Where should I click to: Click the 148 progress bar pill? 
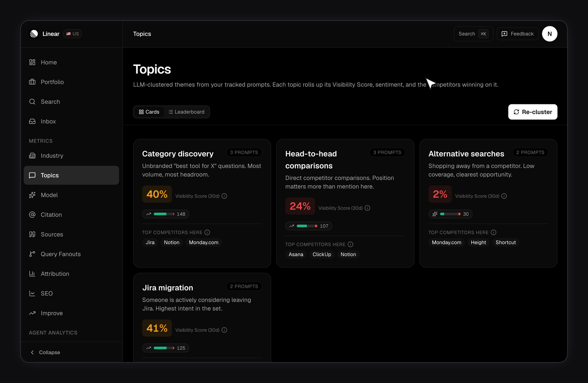point(166,214)
